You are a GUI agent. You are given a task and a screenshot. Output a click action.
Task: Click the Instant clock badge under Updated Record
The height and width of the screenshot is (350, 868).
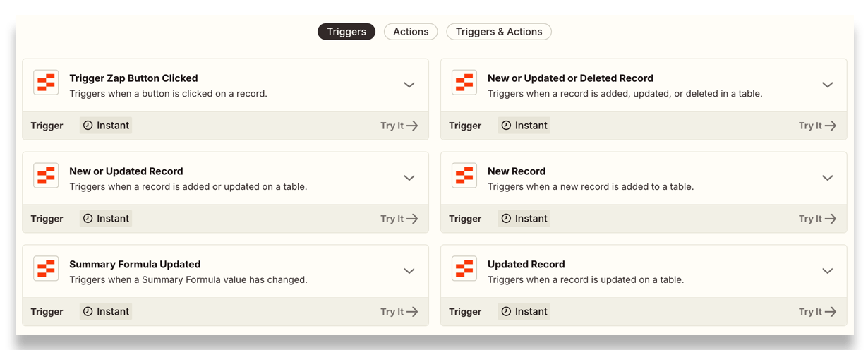click(x=524, y=312)
